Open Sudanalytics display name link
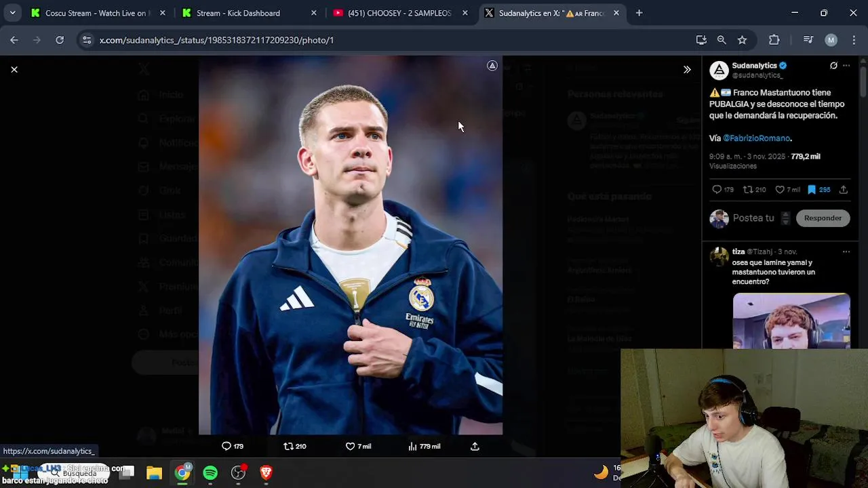This screenshot has width=868, height=488. pos(754,66)
